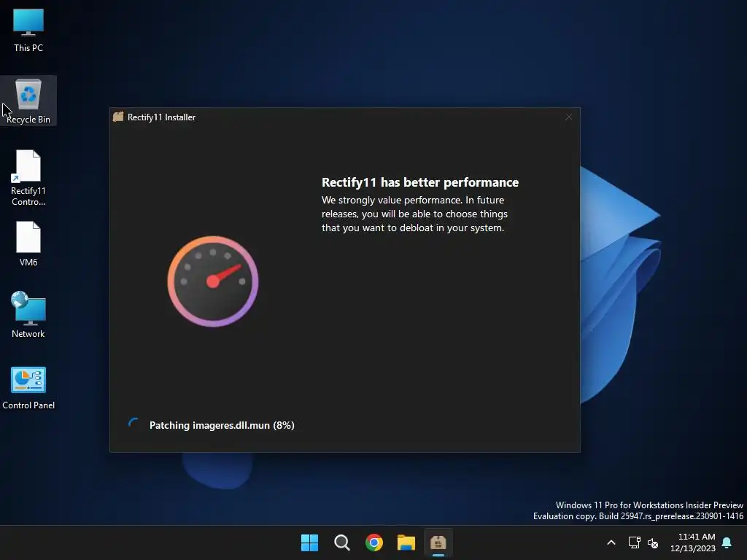Open taskbar Search
Screen dimensions: 747x560
coord(342,542)
